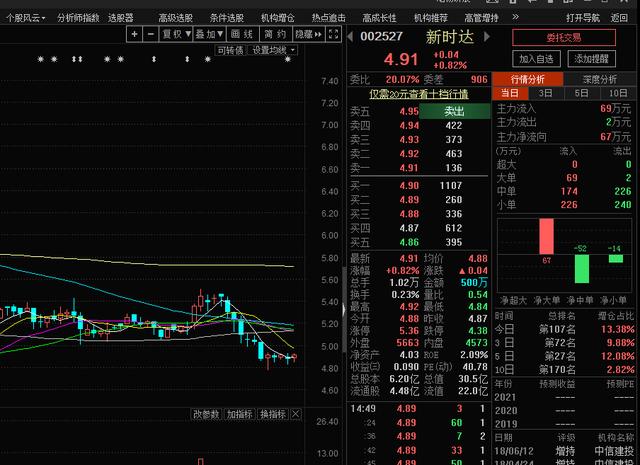Go to next stock arrow after 新时达

coord(487,37)
